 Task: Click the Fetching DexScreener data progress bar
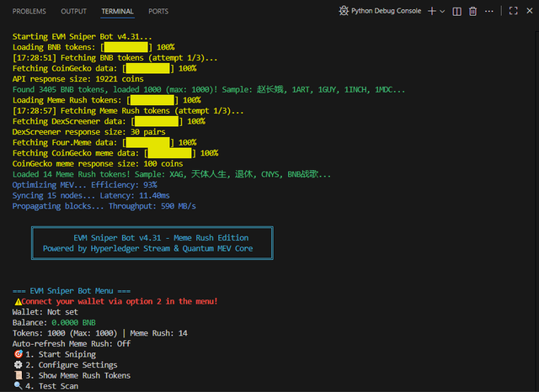pyautogui.click(x=157, y=121)
